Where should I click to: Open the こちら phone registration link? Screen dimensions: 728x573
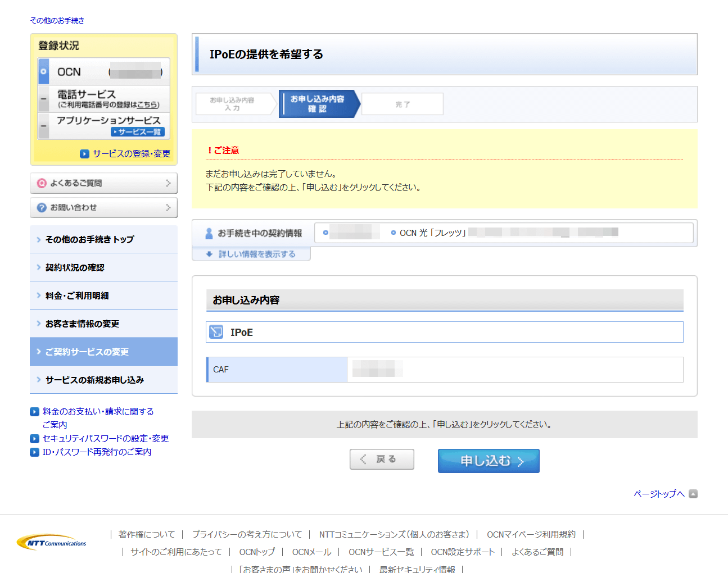147,105
